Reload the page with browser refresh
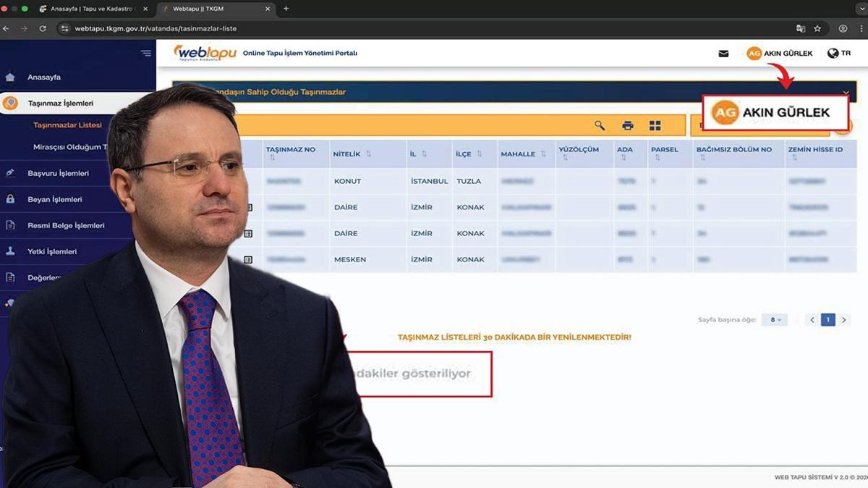The width and height of the screenshot is (868, 488). (x=43, y=29)
